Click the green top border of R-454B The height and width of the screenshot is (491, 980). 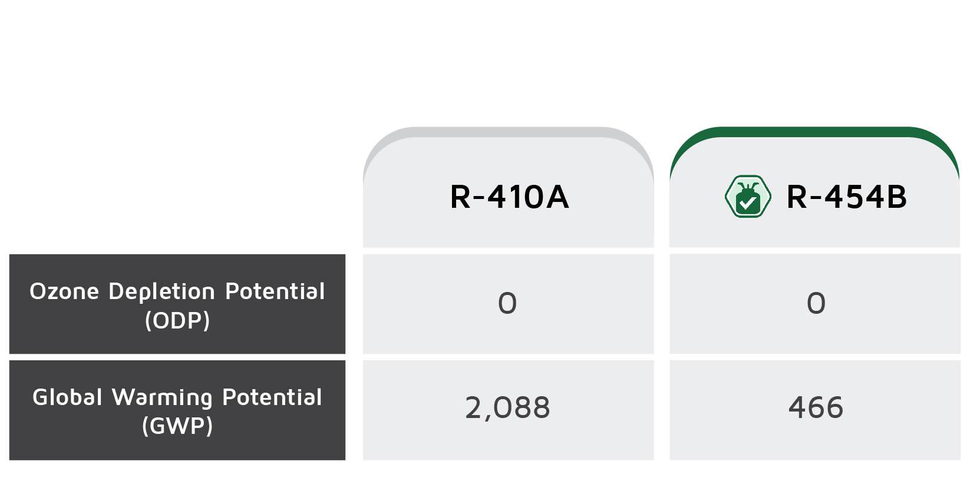click(814, 132)
